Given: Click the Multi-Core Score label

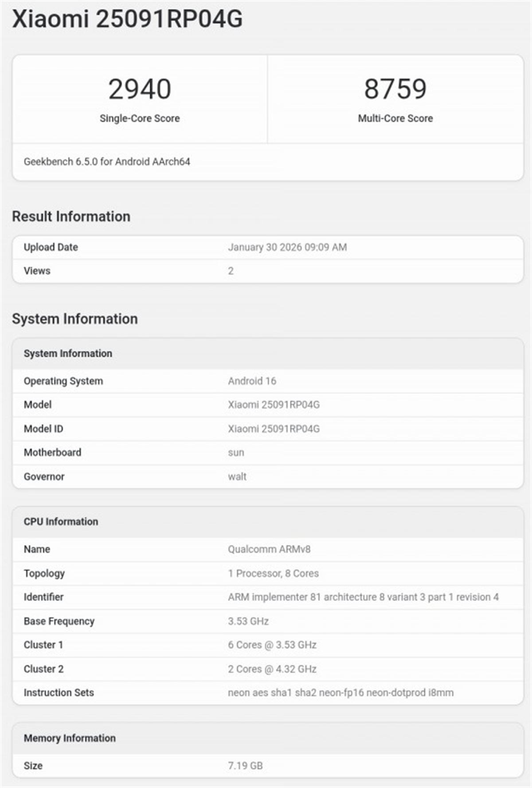Looking at the screenshot, I should pos(395,118).
